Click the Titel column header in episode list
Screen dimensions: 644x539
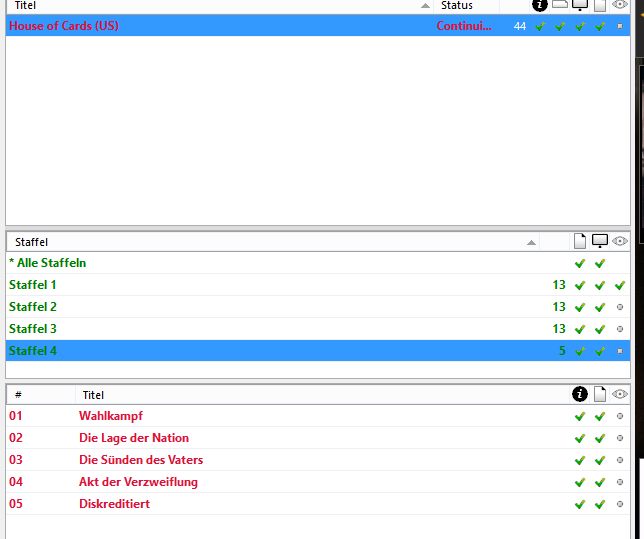[x=322, y=395]
